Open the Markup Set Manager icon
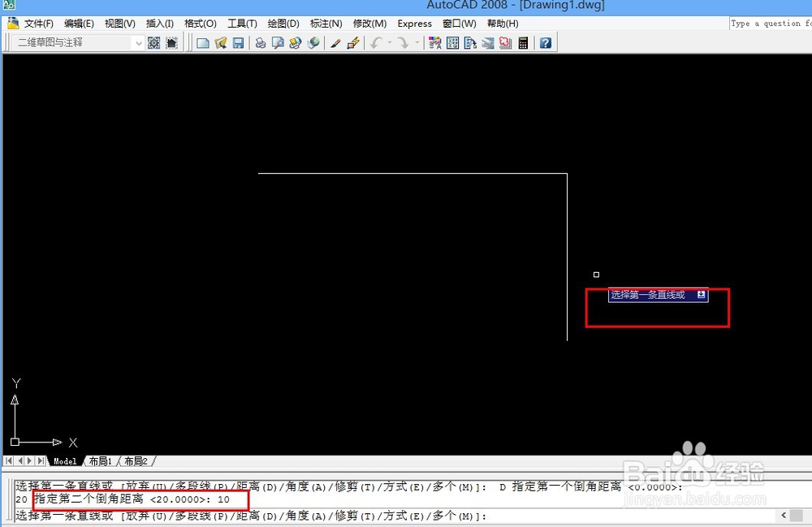The width and height of the screenshot is (812, 527). (505, 43)
